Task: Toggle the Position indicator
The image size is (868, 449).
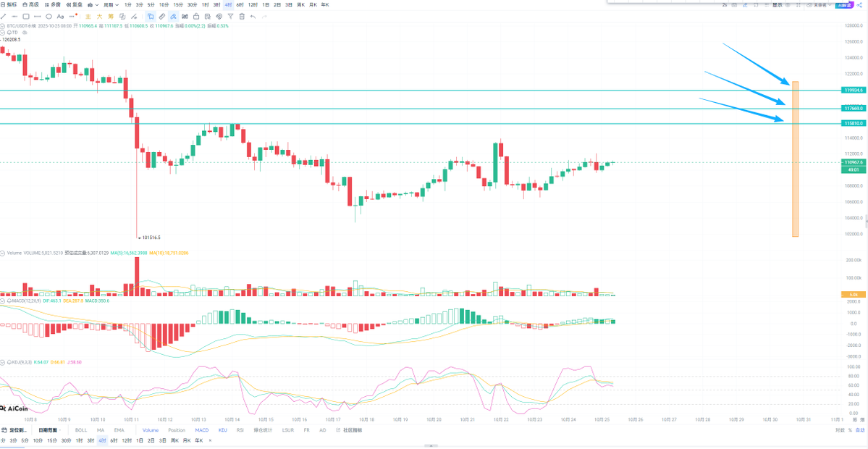Action: pyautogui.click(x=177, y=430)
